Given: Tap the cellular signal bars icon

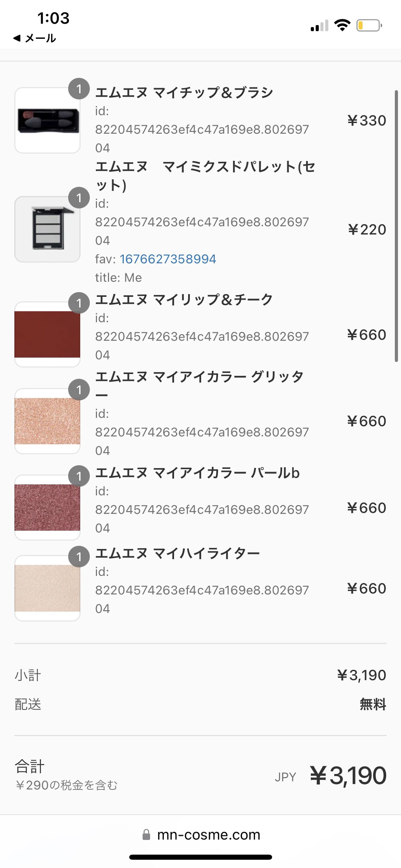Looking at the screenshot, I should point(319,26).
